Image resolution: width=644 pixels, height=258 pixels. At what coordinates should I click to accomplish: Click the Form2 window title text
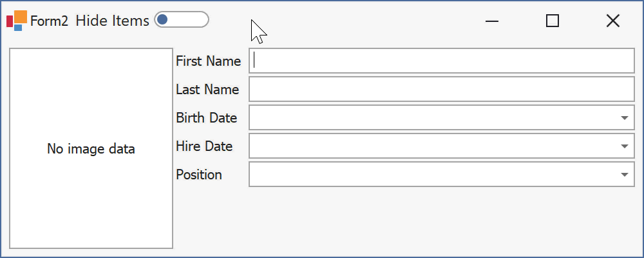(x=50, y=21)
